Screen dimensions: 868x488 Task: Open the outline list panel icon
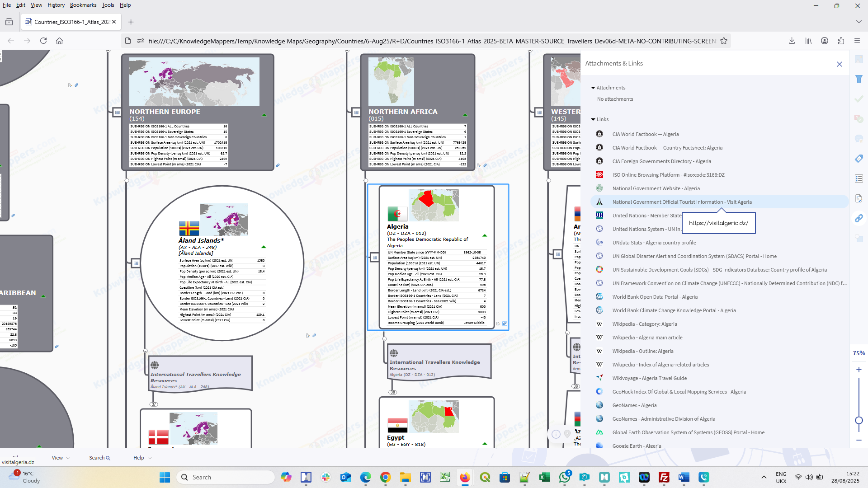pyautogui.click(x=859, y=178)
